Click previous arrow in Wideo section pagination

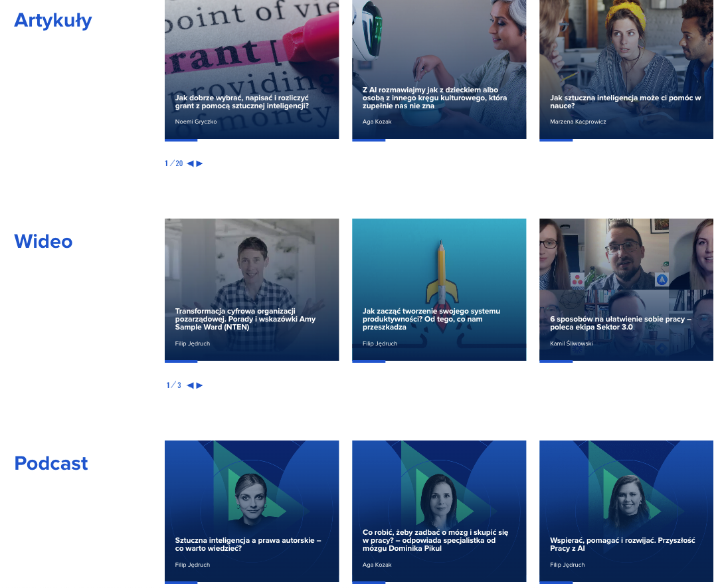pyautogui.click(x=190, y=385)
